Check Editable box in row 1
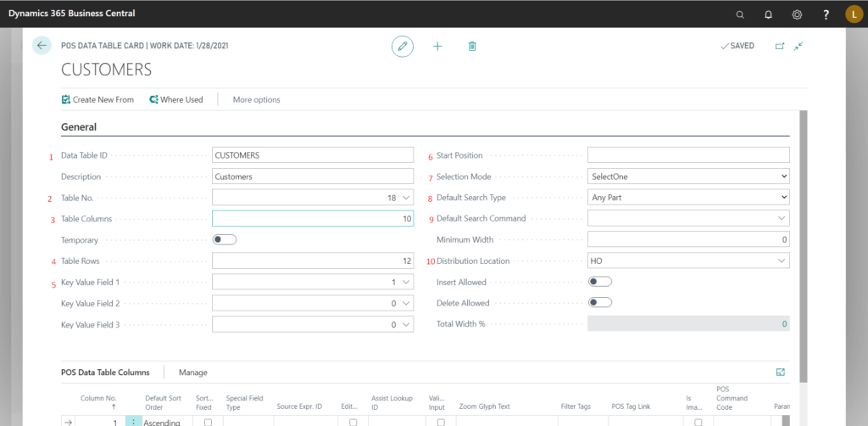This screenshot has height=426, width=868. point(353,422)
